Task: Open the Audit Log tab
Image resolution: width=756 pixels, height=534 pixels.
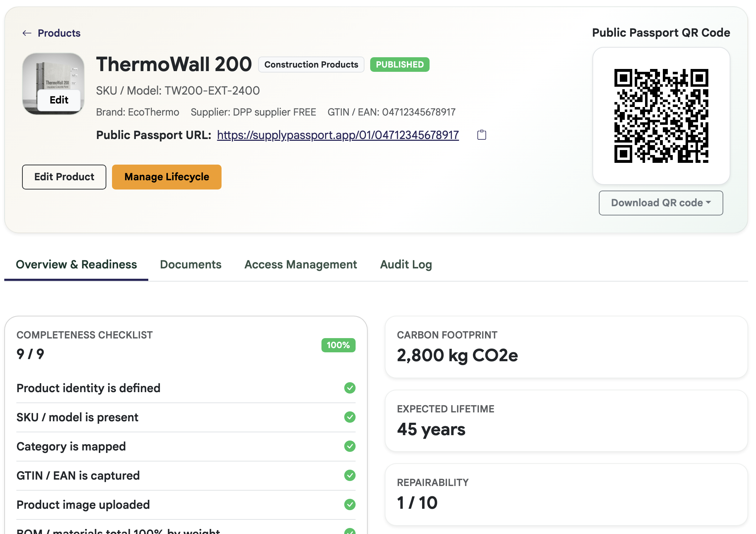Action: 406,265
